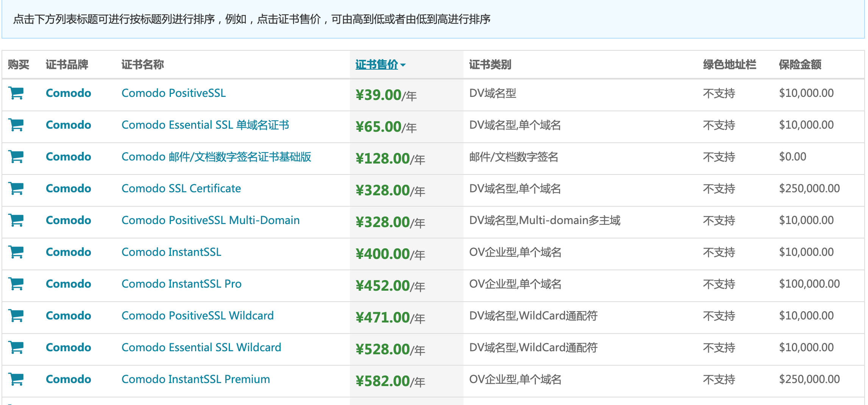Open the Comodo PositiveSSL Wildcard link
This screenshot has height=405, width=868.
[197, 316]
